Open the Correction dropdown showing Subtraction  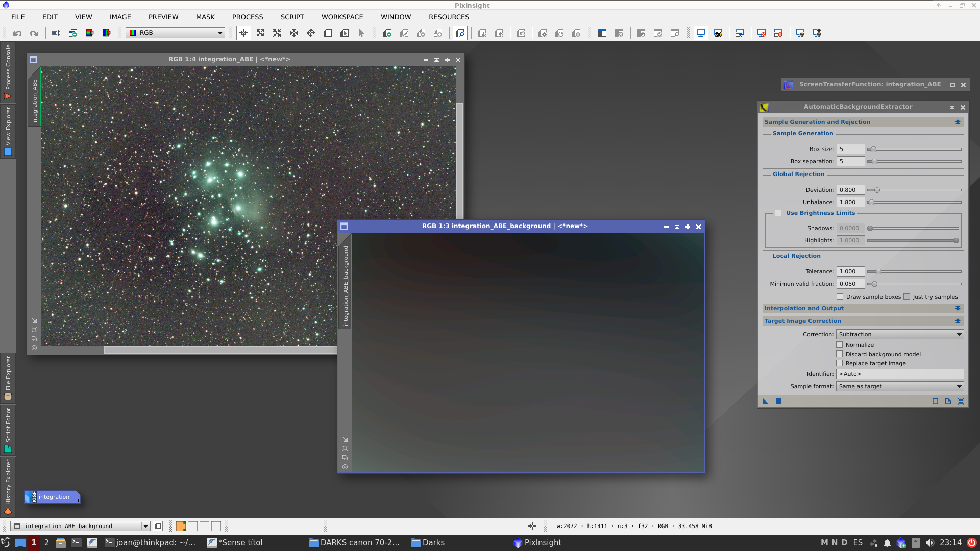coord(899,334)
